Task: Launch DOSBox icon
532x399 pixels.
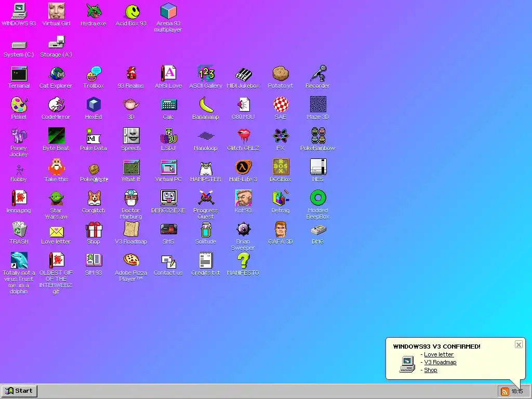Action: tap(281, 167)
